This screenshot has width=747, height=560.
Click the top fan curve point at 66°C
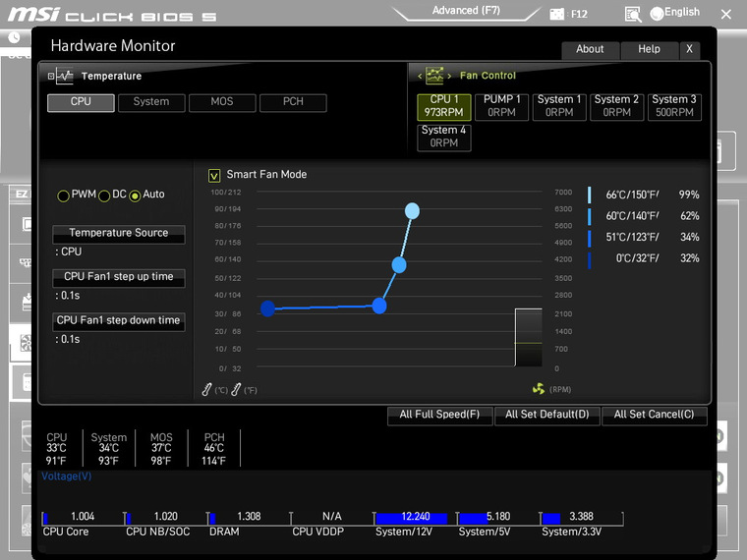[412, 210]
